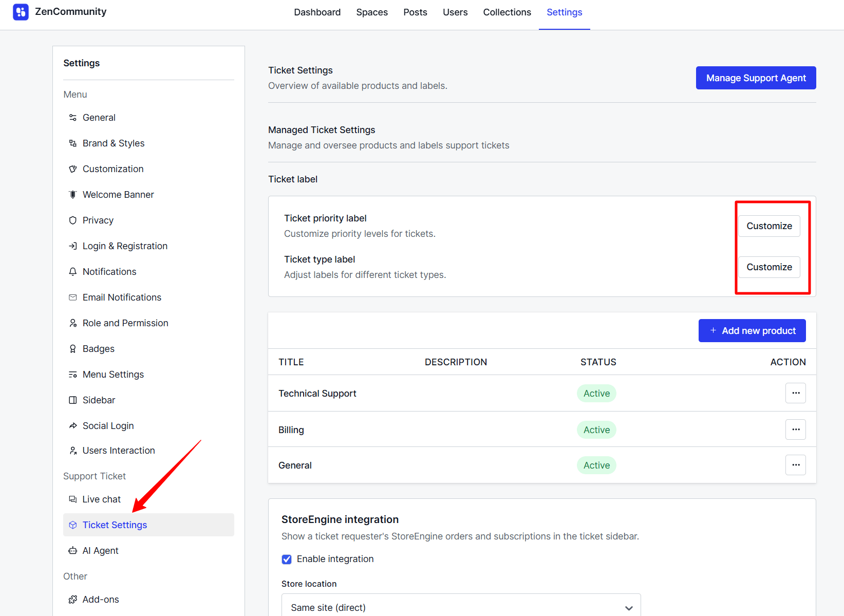The height and width of the screenshot is (616, 844).
Task: Click the Social Login share icon
Action: [73, 426]
